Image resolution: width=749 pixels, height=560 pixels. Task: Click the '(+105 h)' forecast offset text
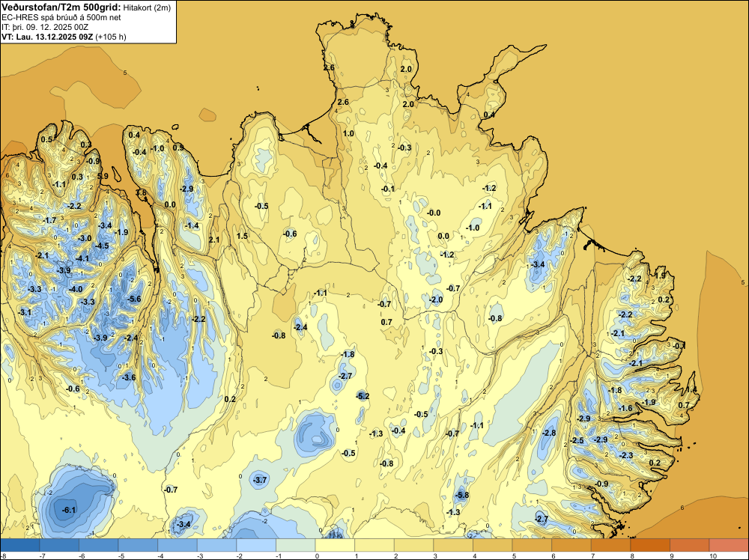tap(111, 37)
